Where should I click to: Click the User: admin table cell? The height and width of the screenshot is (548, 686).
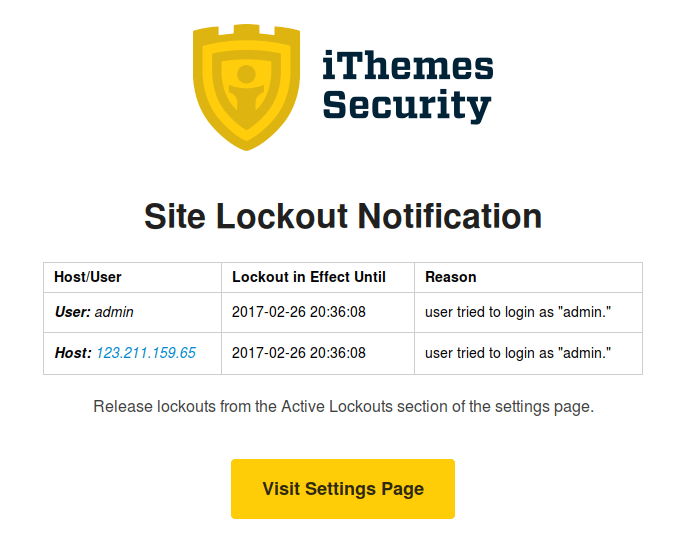(132, 312)
